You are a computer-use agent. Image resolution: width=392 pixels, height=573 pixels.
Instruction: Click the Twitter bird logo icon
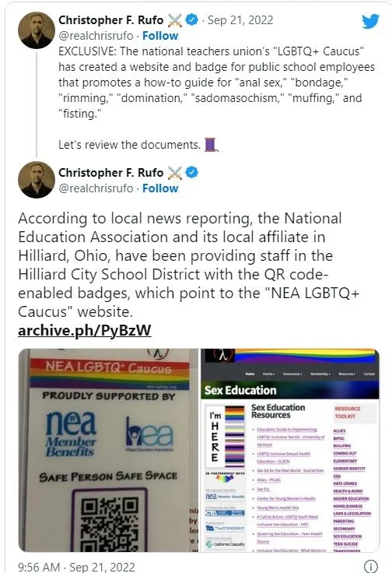[370, 22]
